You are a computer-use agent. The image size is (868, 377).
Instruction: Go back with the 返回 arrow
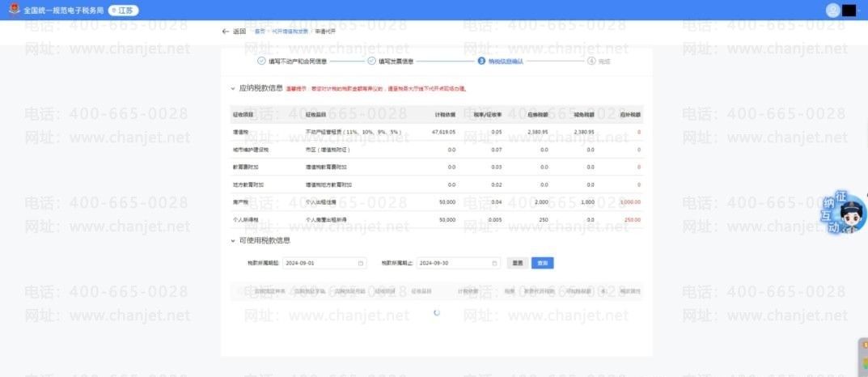tap(234, 32)
